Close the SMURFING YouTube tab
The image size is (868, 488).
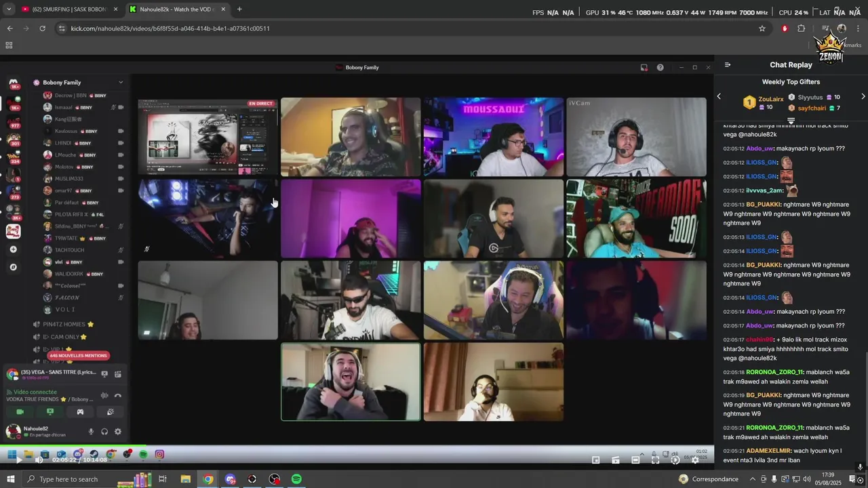tap(115, 9)
